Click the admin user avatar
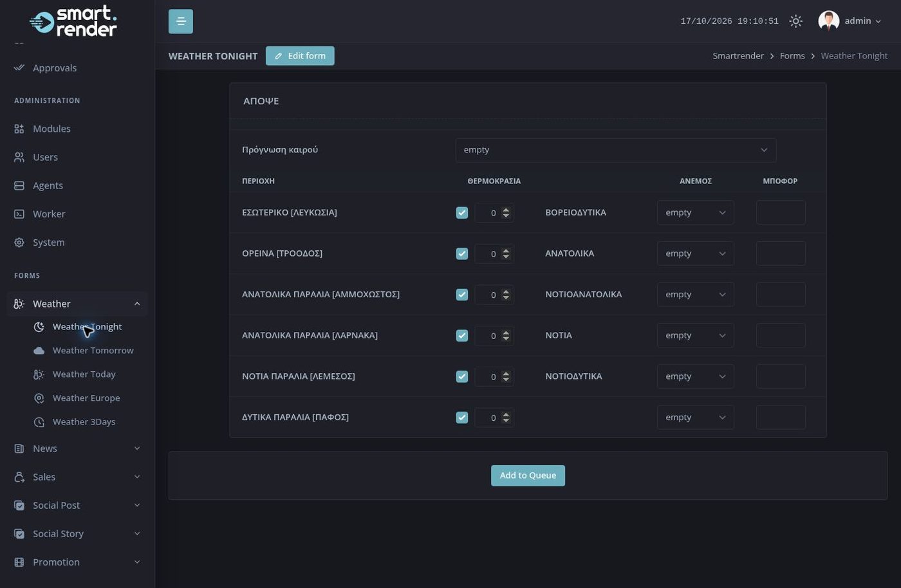This screenshot has width=901, height=588. click(828, 21)
